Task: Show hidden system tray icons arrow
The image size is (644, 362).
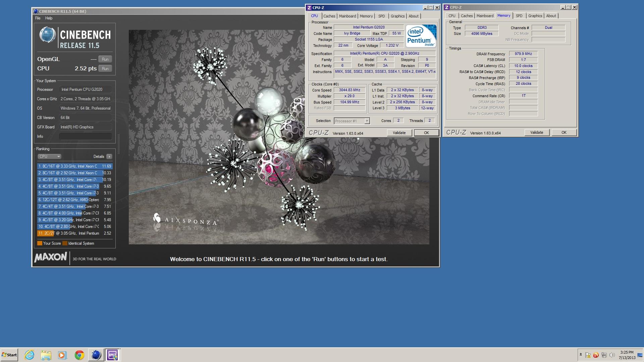Action: [581, 355]
